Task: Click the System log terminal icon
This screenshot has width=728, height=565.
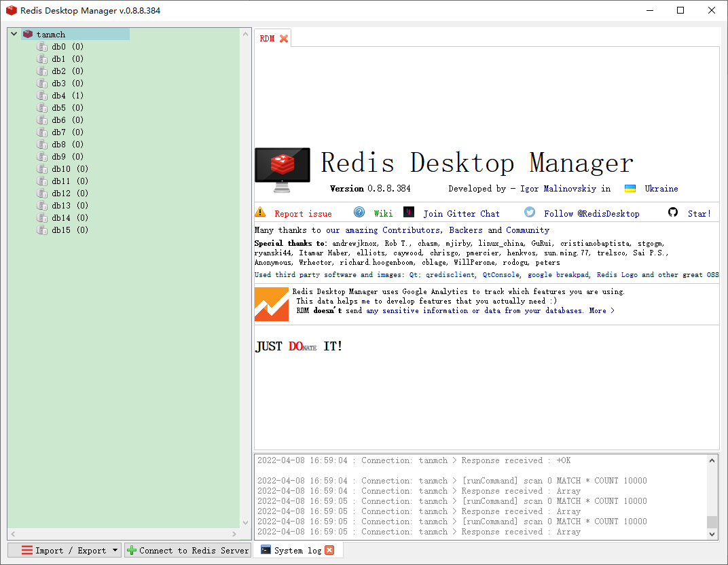Action: coord(264,550)
